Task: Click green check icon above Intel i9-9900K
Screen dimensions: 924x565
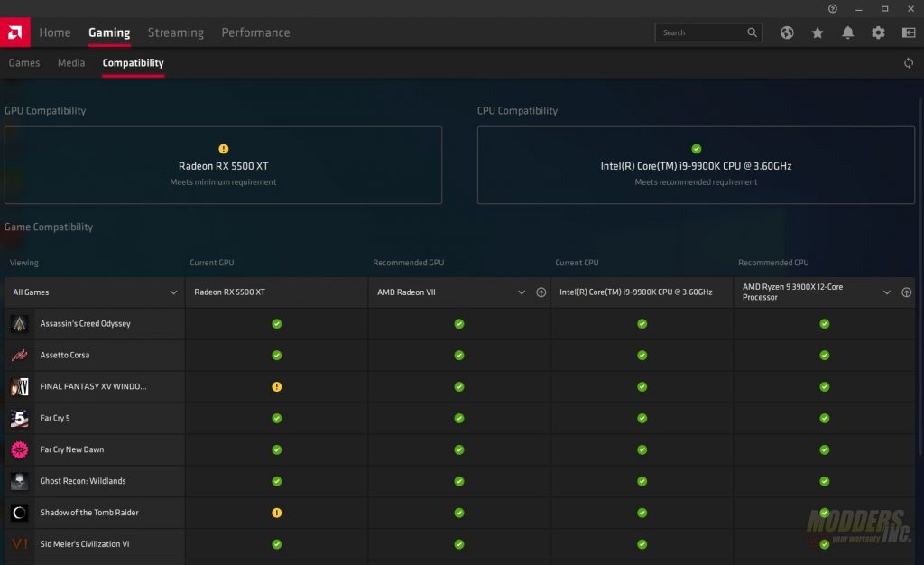Action: pyautogui.click(x=696, y=148)
